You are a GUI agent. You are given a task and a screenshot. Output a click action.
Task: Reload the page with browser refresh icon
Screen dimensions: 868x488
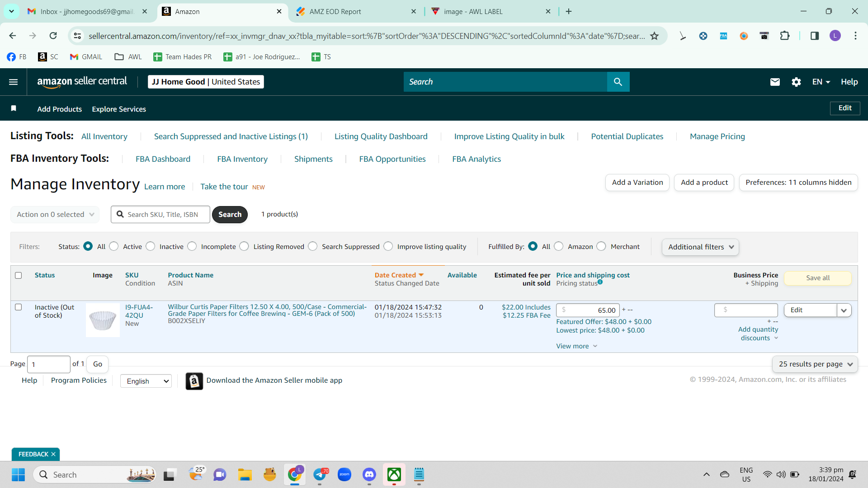click(x=53, y=36)
